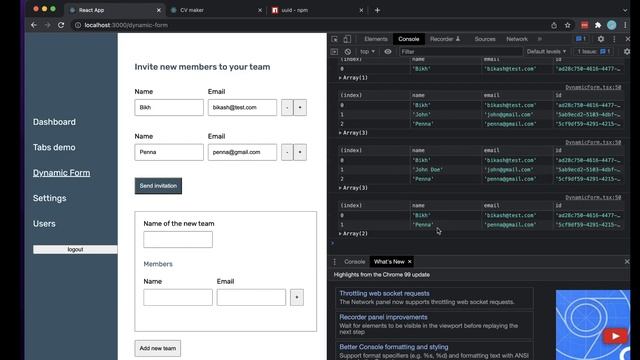Clear the console with the clear icon
The width and height of the screenshot is (640, 360).
coord(348,52)
